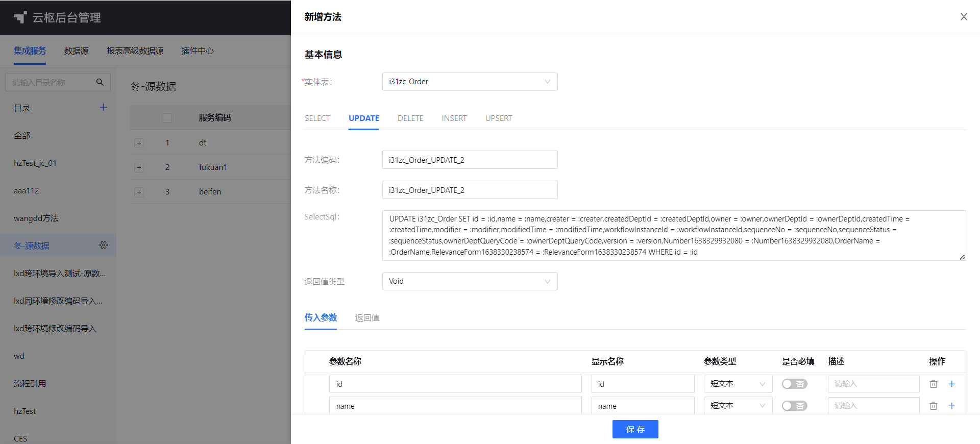Screen dimensions: 980x444
Task: Click the dt service code cell
Action: pos(203,143)
